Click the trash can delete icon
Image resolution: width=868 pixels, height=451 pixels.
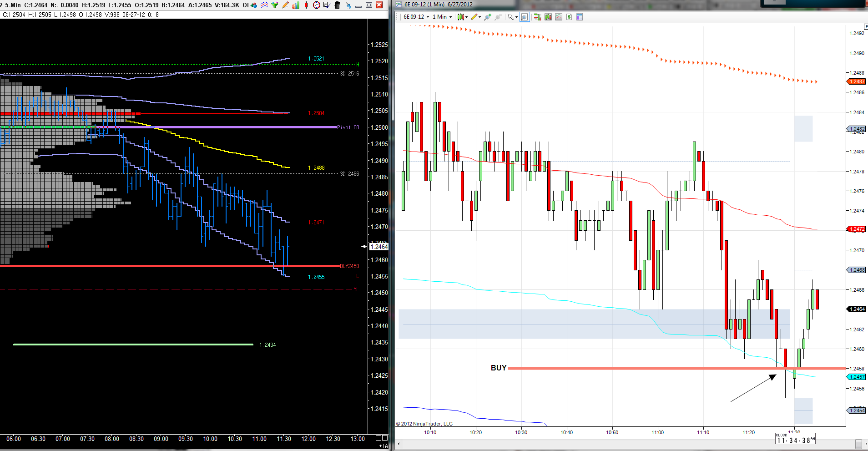click(x=337, y=5)
